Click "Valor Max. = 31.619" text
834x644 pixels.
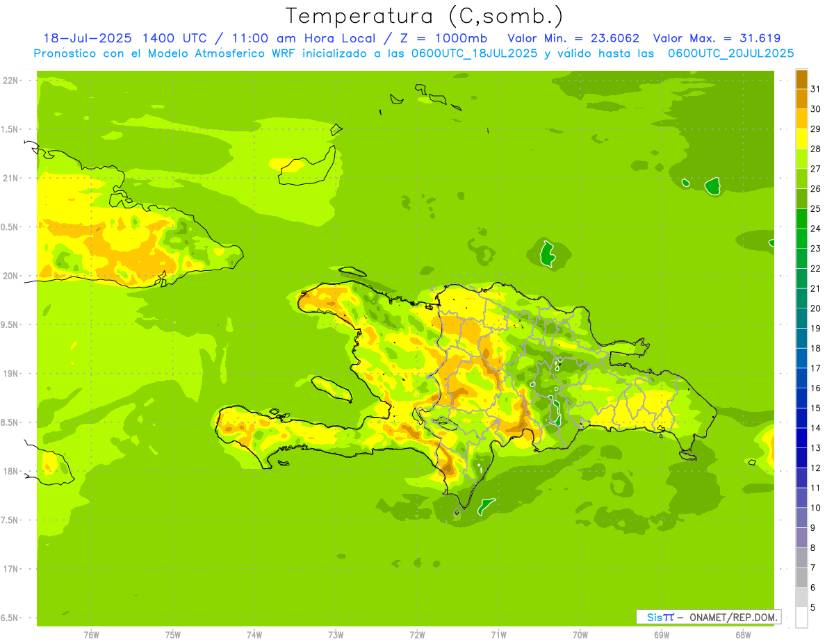pyautogui.click(x=717, y=38)
